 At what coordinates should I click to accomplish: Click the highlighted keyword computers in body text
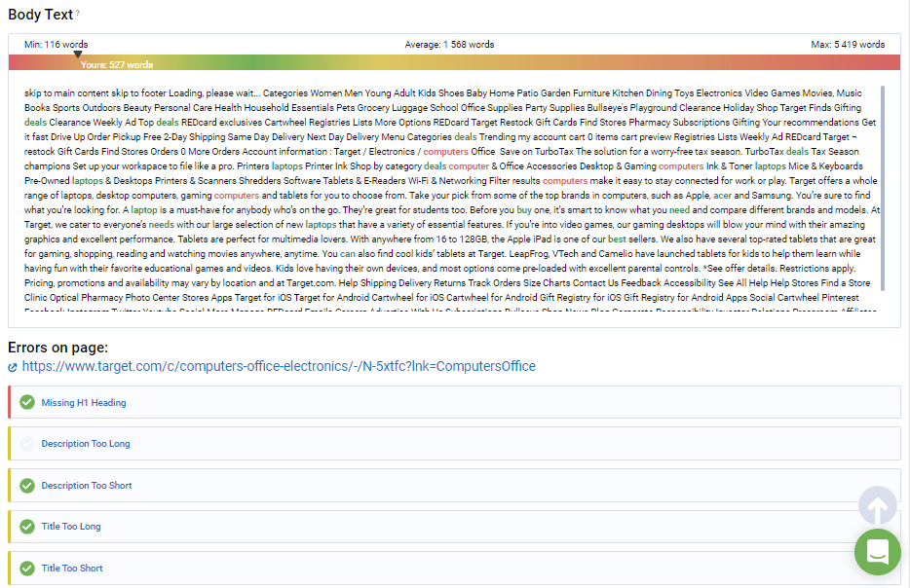tap(444, 152)
